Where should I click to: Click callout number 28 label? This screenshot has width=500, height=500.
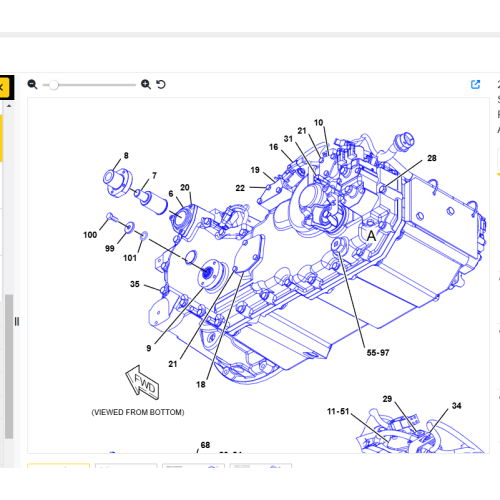tap(432, 158)
